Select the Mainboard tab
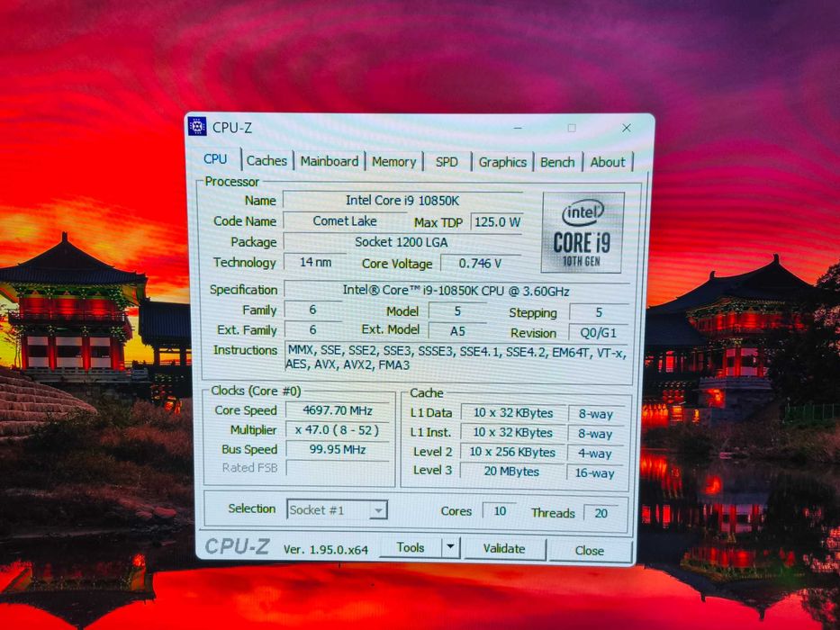Screen dimensions: 840x630 [x=329, y=161]
